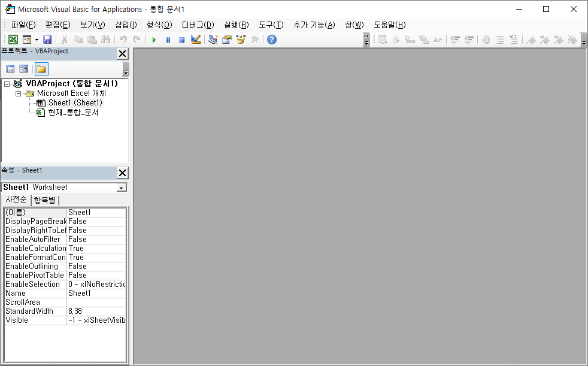
Task: Open Edit toolbar options overflow arrow
Action: (584, 40)
